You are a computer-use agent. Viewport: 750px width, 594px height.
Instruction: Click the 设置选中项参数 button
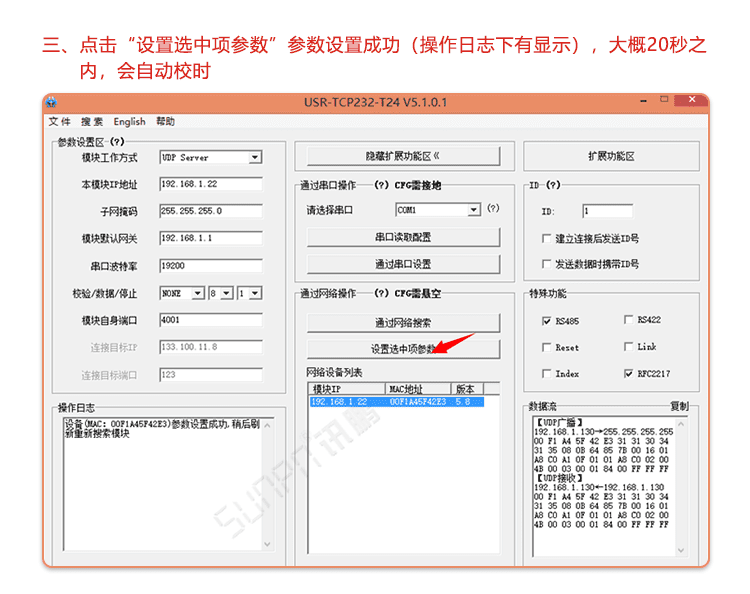(x=403, y=349)
